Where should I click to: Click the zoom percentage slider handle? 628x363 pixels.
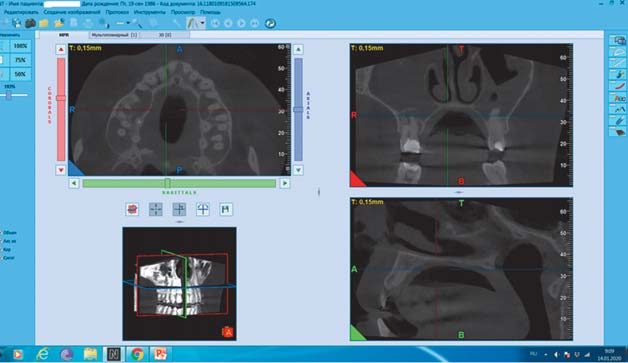[x=9, y=95]
